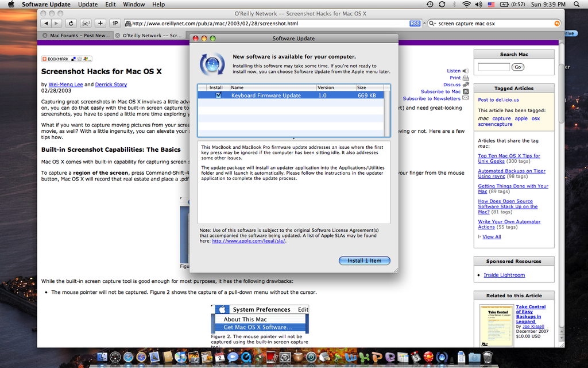This screenshot has width=588, height=368.
Task: Open Derrick Story author link
Action: coord(111,85)
